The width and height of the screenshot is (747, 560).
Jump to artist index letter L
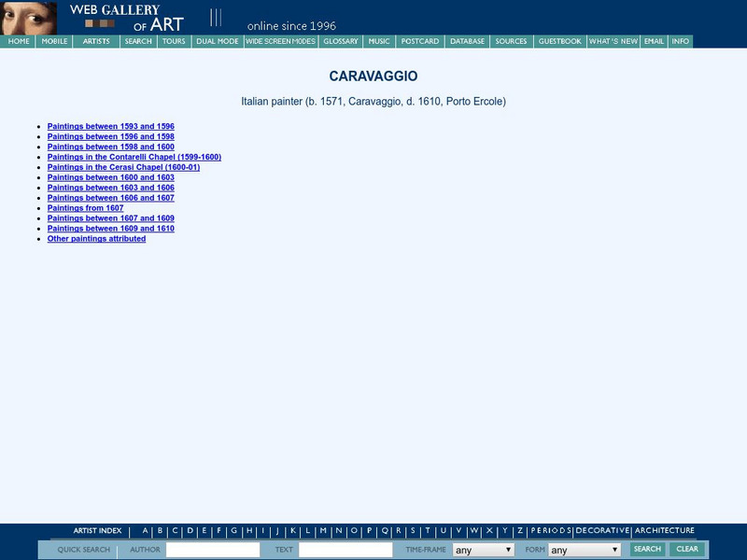308,530
